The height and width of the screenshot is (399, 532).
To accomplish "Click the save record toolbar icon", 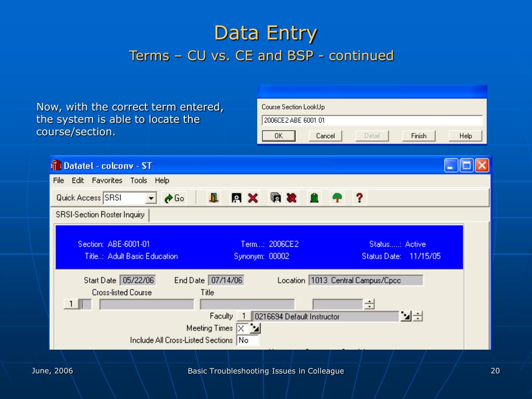I will 236,198.
